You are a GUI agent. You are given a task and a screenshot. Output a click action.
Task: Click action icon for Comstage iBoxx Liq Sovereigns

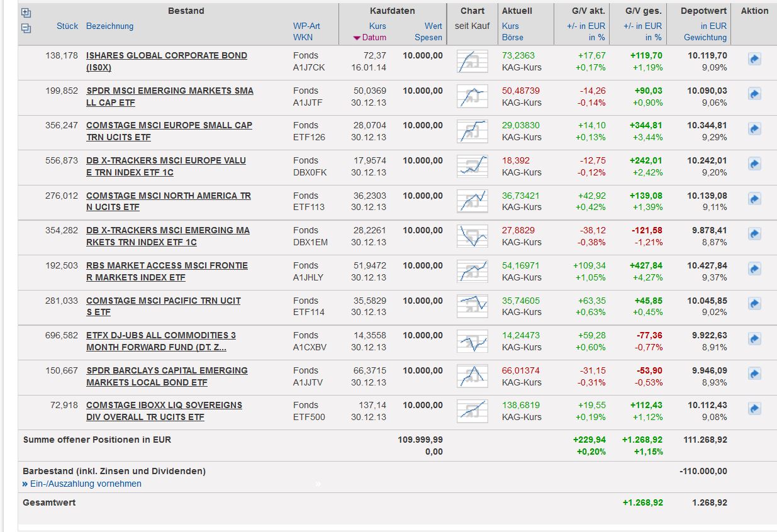[754, 409]
